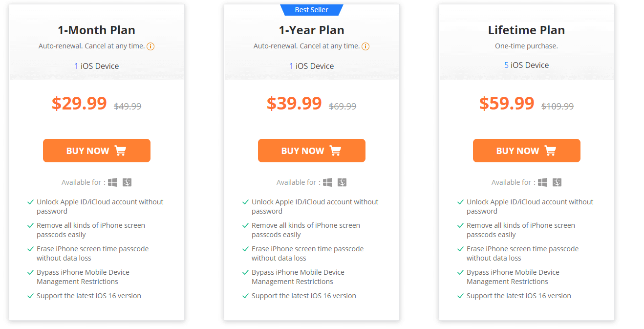
Task: Click the crossed-out $109.99 price
Action: [558, 106]
